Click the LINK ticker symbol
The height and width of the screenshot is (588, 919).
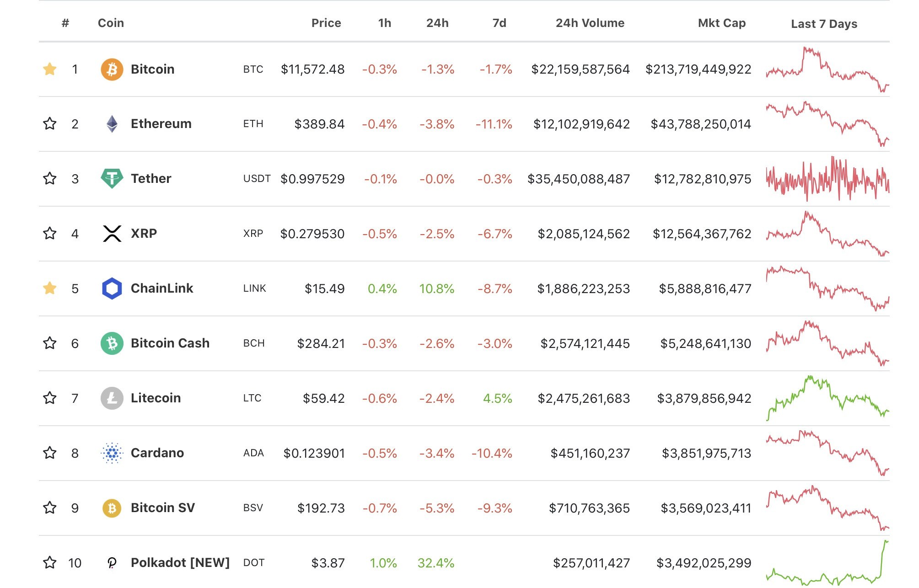[x=254, y=289]
